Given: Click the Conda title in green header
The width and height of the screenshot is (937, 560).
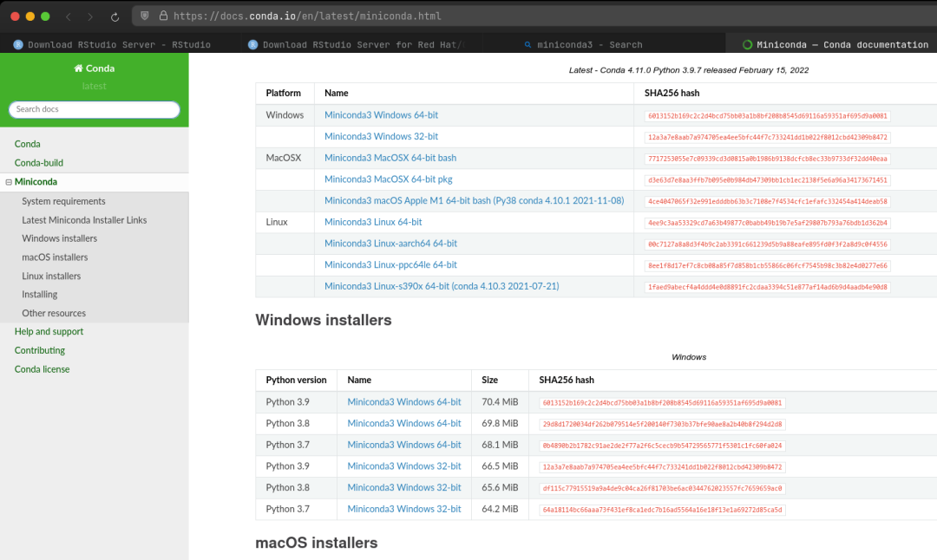Looking at the screenshot, I should 95,68.
